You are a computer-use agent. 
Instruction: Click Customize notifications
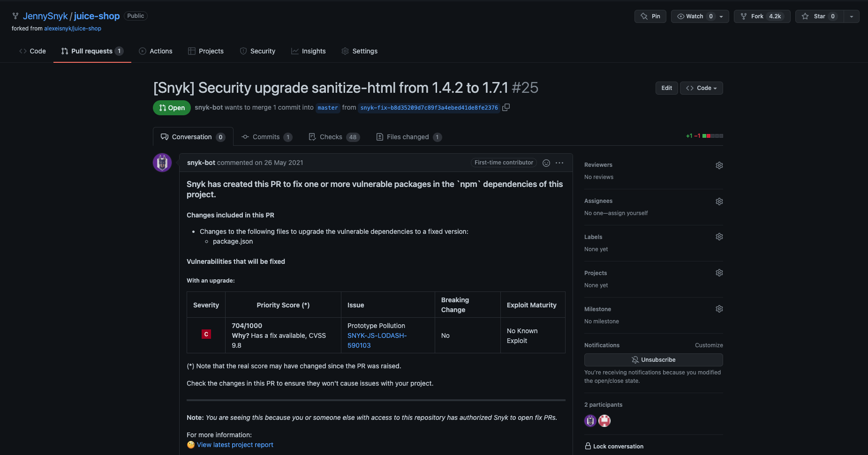[709, 345]
